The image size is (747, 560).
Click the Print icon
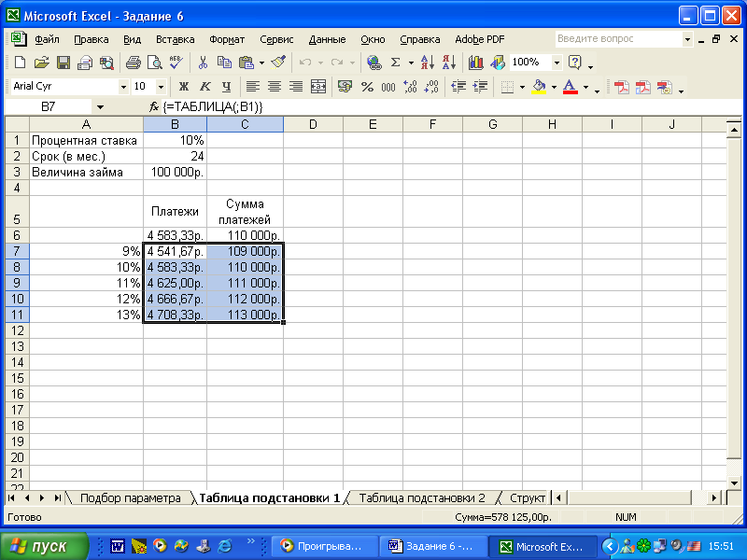click(x=133, y=63)
